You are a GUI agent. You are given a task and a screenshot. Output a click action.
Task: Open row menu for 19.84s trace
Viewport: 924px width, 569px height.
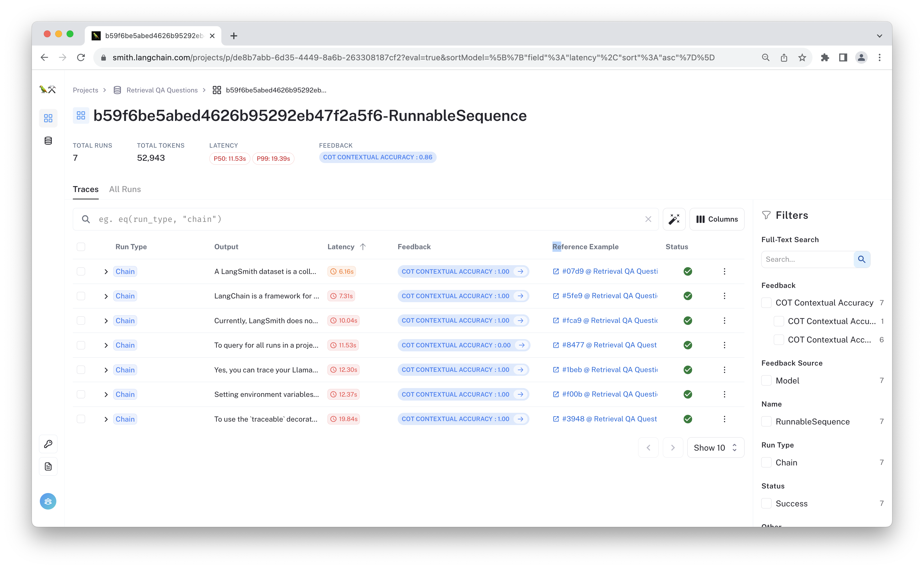724,419
